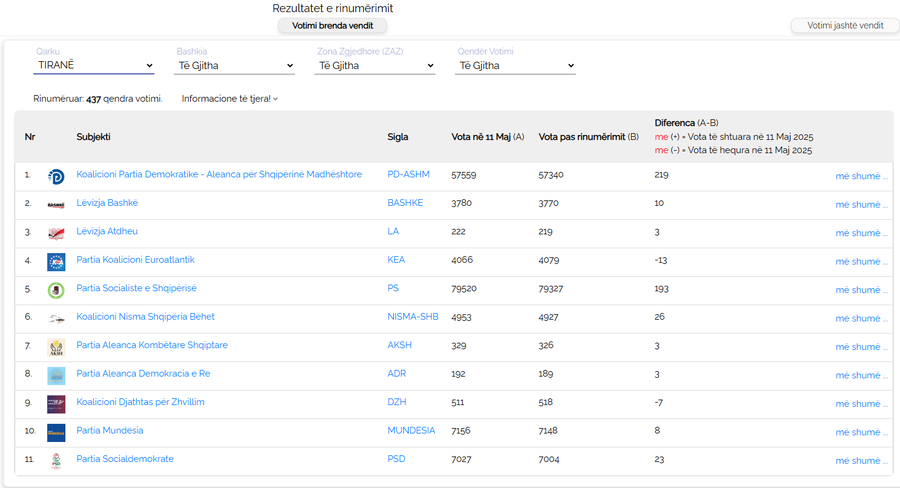900x488 pixels.
Task: Click the DZH sigla link
Action: point(397,402)
